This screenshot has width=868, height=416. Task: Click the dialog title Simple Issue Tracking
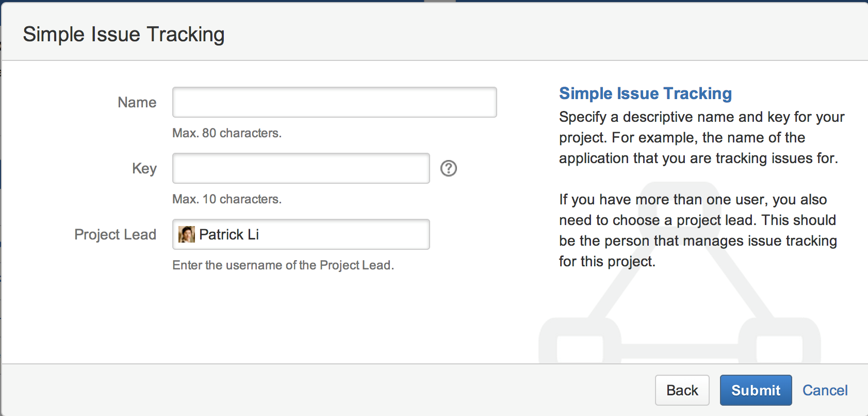coord(124,35)
